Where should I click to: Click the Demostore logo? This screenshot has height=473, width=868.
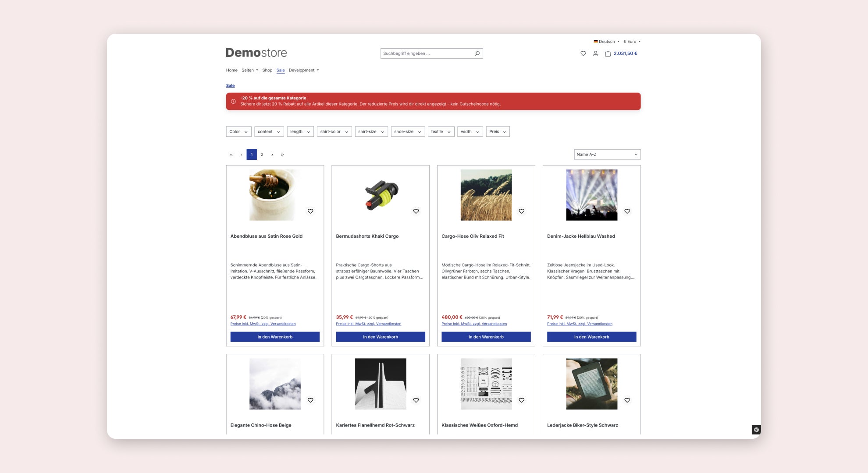click(x=256, y=53)
